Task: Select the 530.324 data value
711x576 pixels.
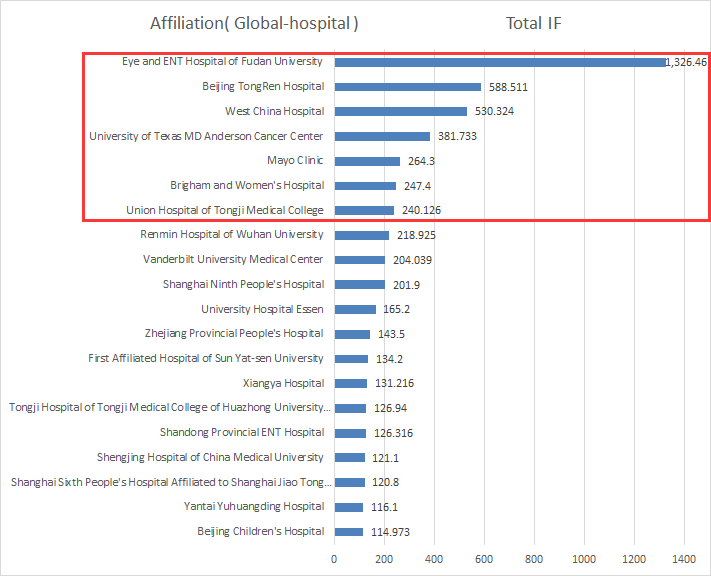Action: pos(494,112)
